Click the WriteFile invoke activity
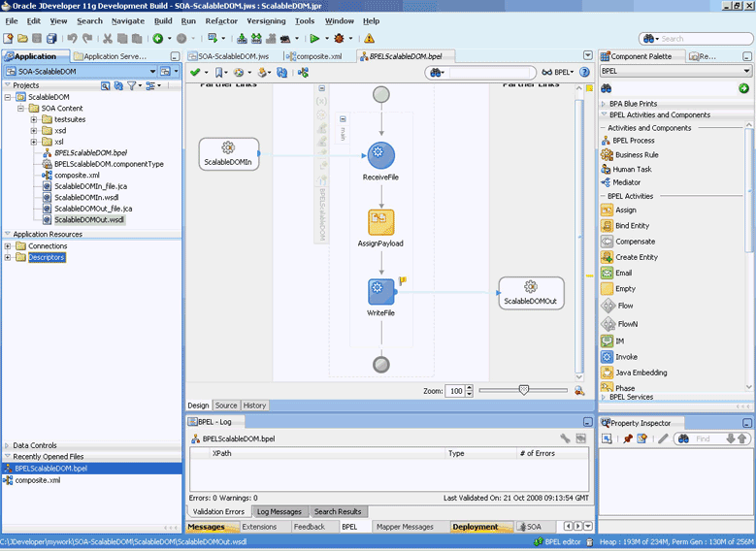This screenshot has width=756, height=551. pyautogui.click(x=380, y=290)
